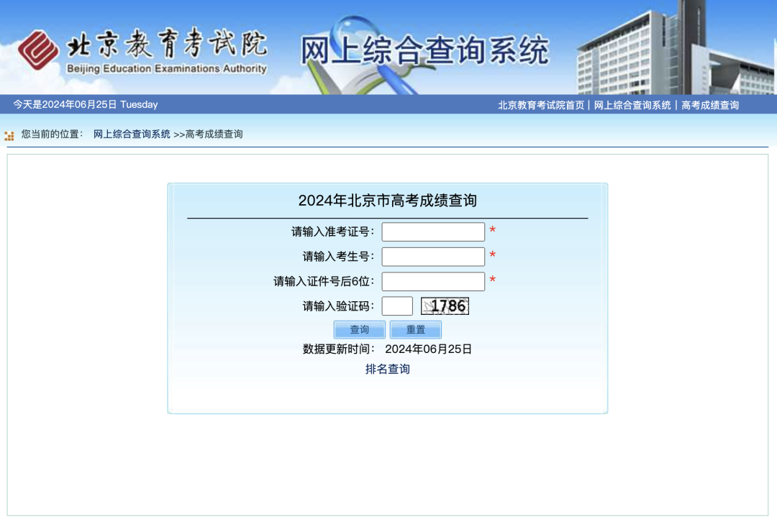Click the heading 2024年北京市高考成绩查询
The height and width of the screenshot is (532, 777).
pos(388,201)
